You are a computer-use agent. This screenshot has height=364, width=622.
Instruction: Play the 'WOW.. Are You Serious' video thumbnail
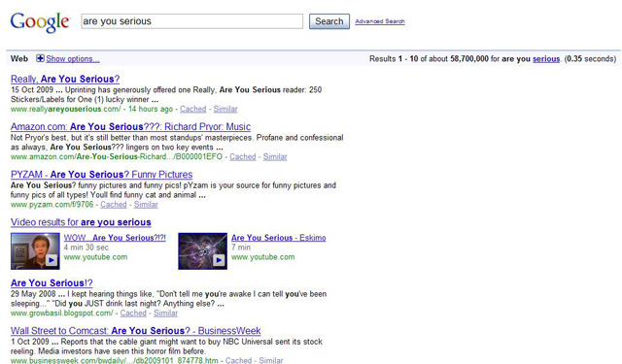click(x=35, y=251)
